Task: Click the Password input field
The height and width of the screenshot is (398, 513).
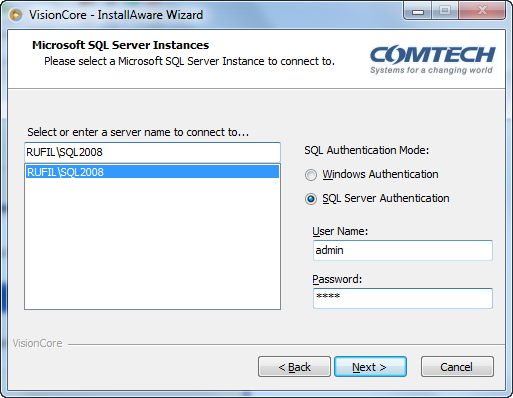Action: click(403, 298)
